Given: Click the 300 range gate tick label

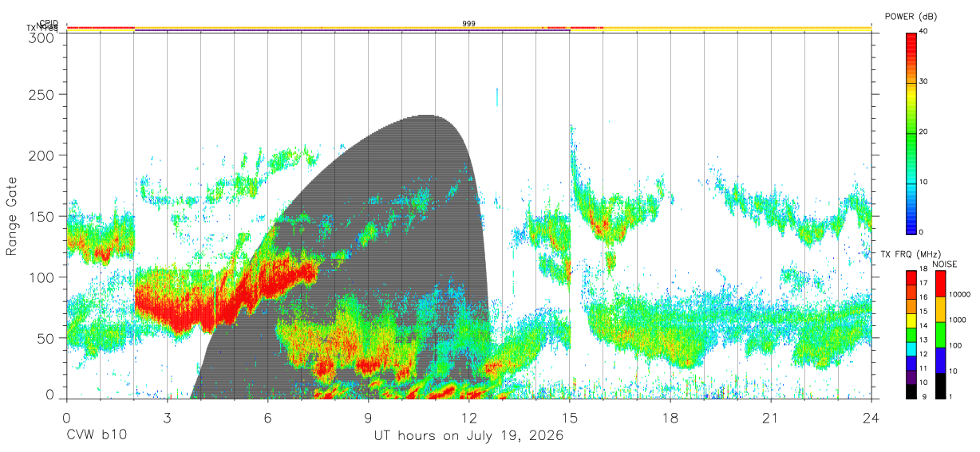Looking at the screenshot, I should pyautogui.click(x=41, y=37).
